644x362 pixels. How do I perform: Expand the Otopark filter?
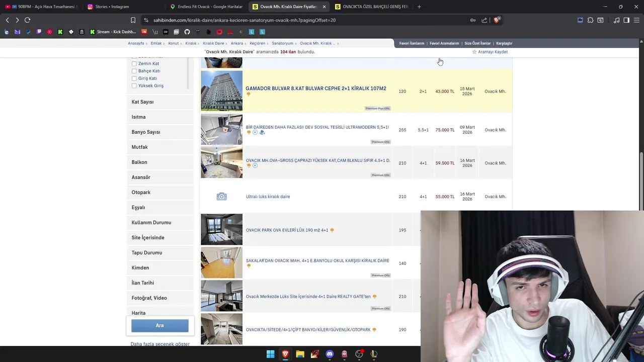point(160,193)
